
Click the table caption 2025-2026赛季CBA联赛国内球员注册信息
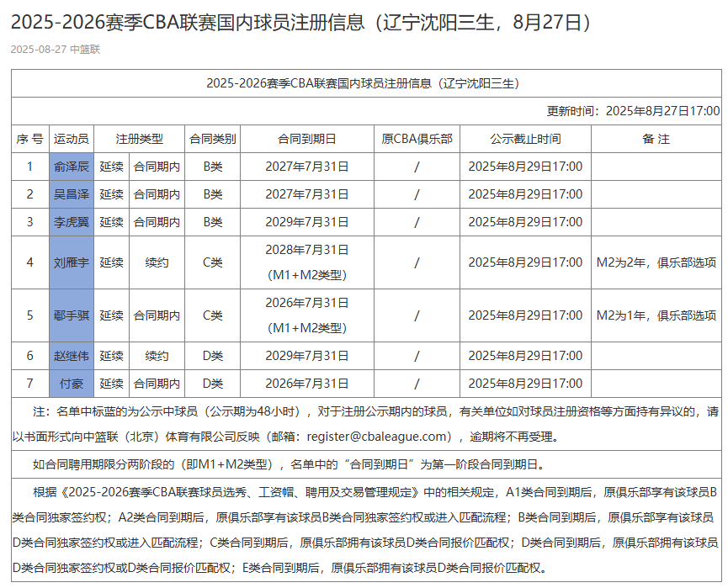coord(363,83)
